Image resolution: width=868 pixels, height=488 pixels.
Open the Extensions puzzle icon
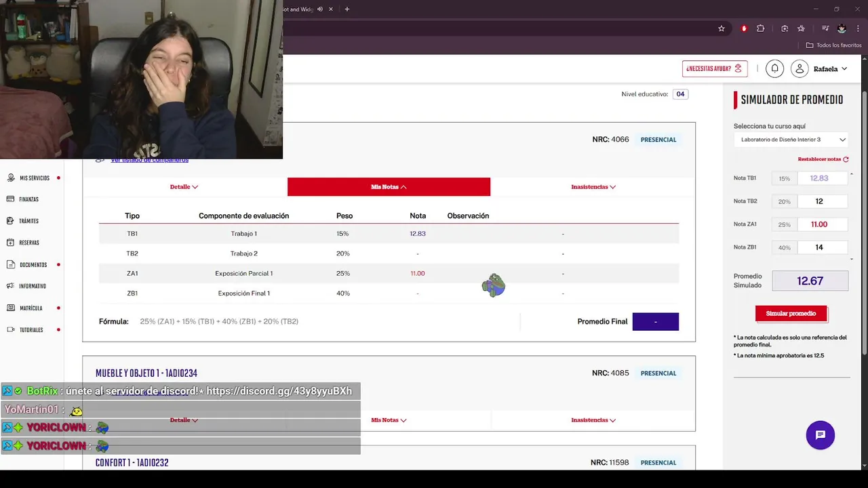pyautogui.click(x=760, y=28)
